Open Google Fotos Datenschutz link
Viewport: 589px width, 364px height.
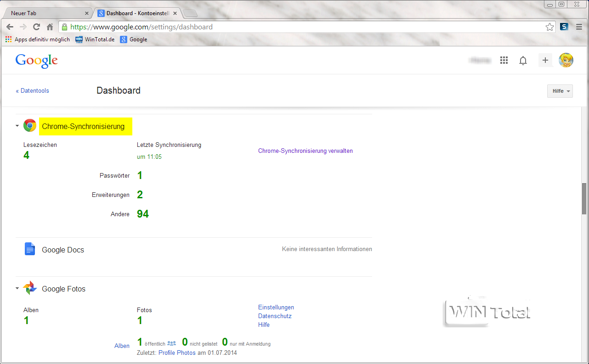point(275,316)
